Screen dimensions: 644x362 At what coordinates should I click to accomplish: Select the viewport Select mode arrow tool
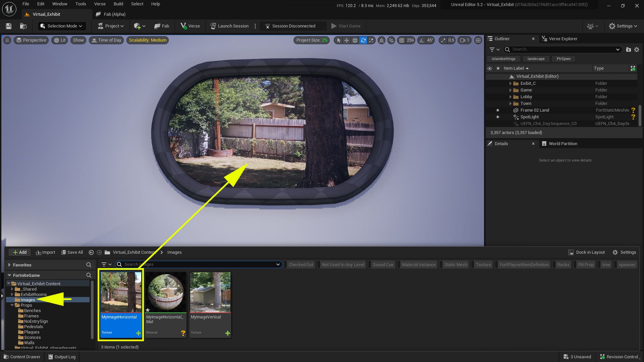(x=338, y=40)
